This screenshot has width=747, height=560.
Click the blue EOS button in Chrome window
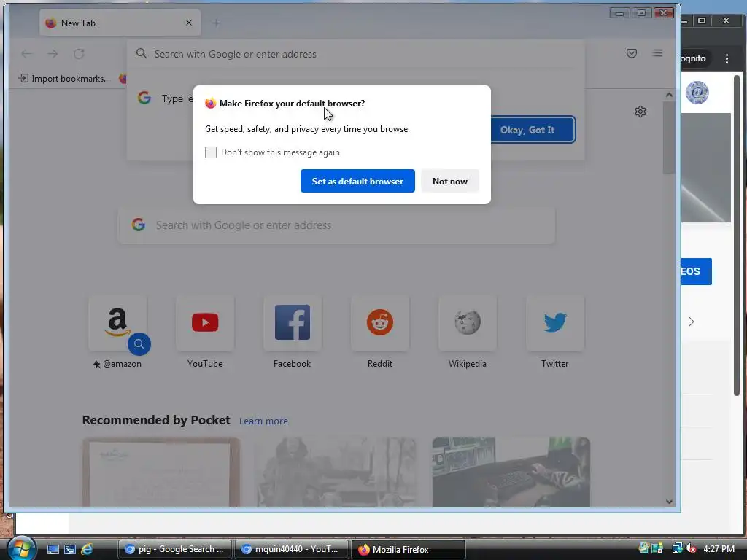(x=697, y=271)
